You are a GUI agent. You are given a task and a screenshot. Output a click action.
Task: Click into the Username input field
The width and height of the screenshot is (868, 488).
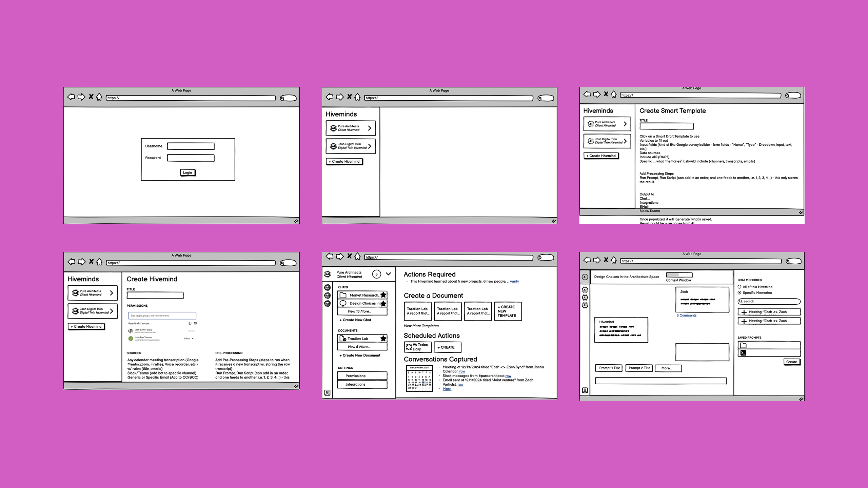coord(191,146)
